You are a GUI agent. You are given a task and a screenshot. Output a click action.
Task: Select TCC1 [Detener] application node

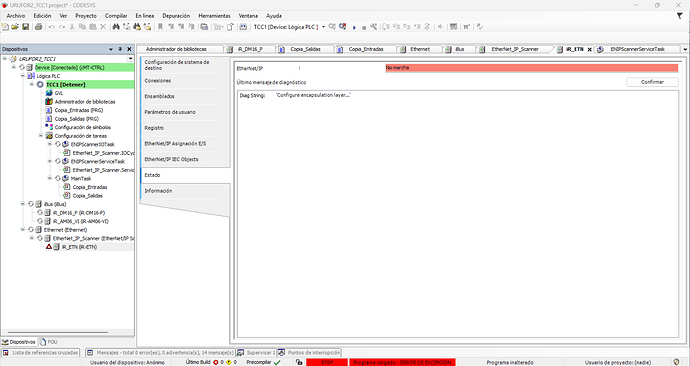[x=66, y=84]
